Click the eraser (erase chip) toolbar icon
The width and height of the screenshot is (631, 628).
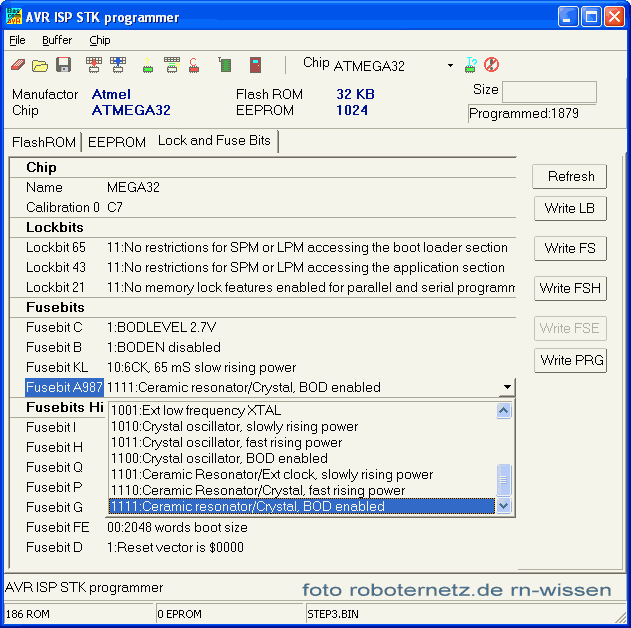[18, 66]
